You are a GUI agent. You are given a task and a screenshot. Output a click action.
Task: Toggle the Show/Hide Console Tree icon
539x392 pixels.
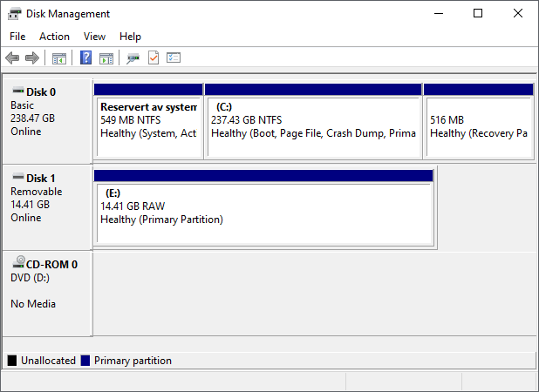tap(59, 58)
